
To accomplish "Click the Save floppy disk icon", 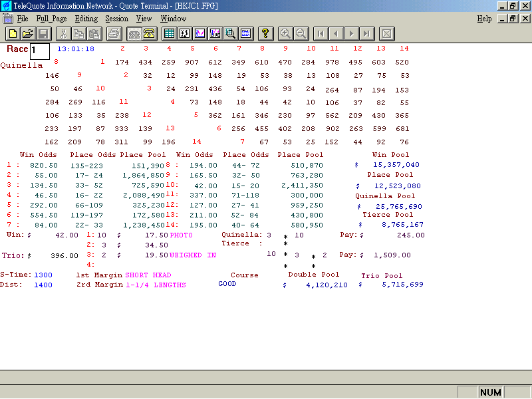I will pyautogui.click(x=44, y=34).
